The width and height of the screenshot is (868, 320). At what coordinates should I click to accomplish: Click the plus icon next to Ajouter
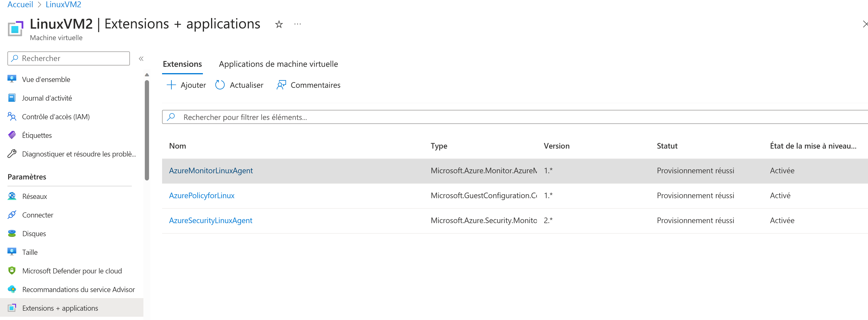coord(171,85)
